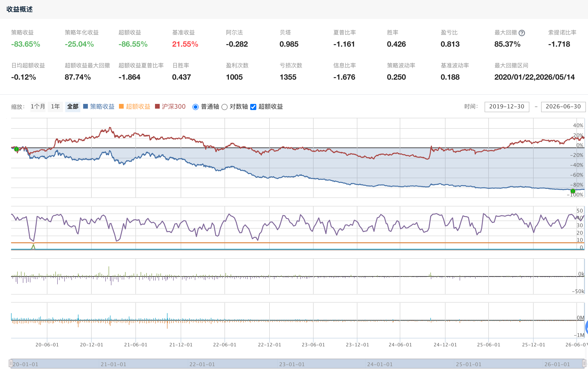Click the end date field 2026-06-30
Viewport: 588px width, 369px height.
pos(563,107)
